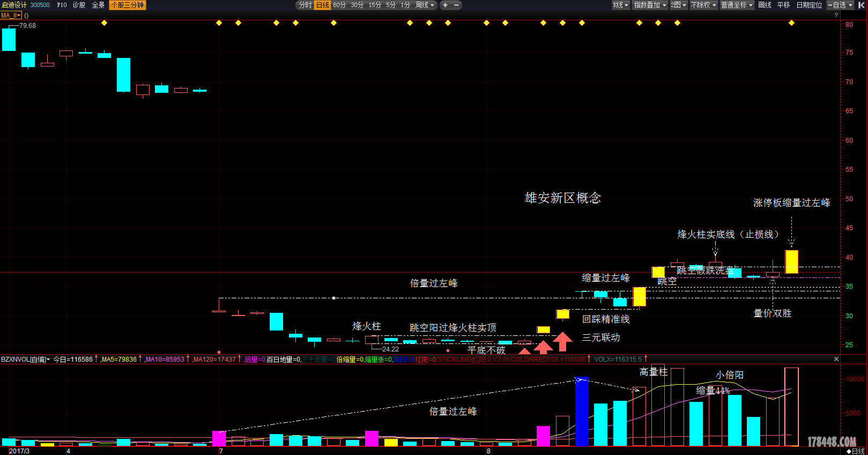Click the MA120=17437 indicator value

point(214,359)
